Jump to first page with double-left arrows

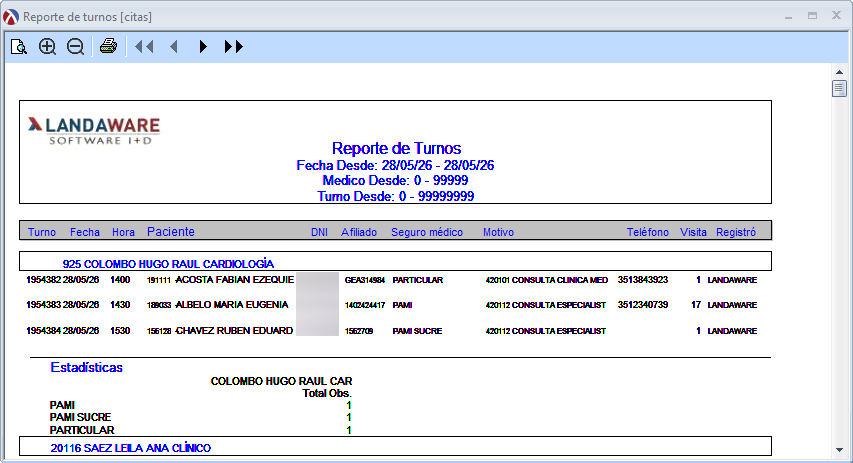click(x=144, y=47)
